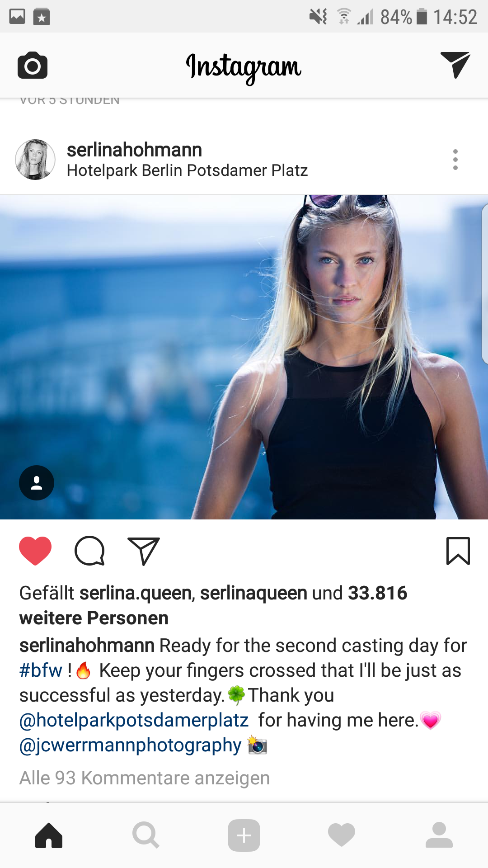This screenshot has width=488, height=868.
Task: Open three-dot options menu for post
Action: click(455, 160)
